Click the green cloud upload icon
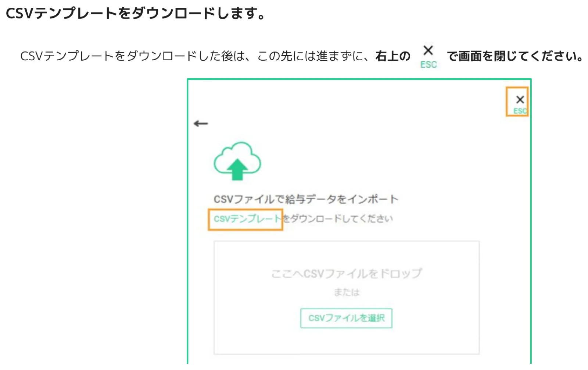The image size is (588, 370). 237,161
